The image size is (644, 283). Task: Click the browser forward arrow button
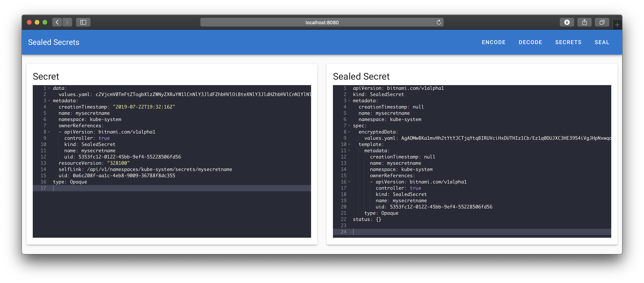coord(67,22)
